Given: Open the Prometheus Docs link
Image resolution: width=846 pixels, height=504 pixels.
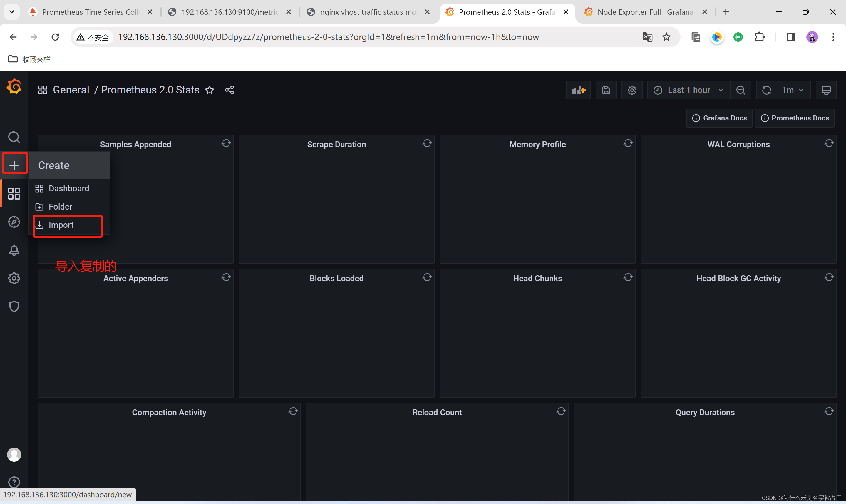Looking at the screenshot, I should click(x=795, y=118).
